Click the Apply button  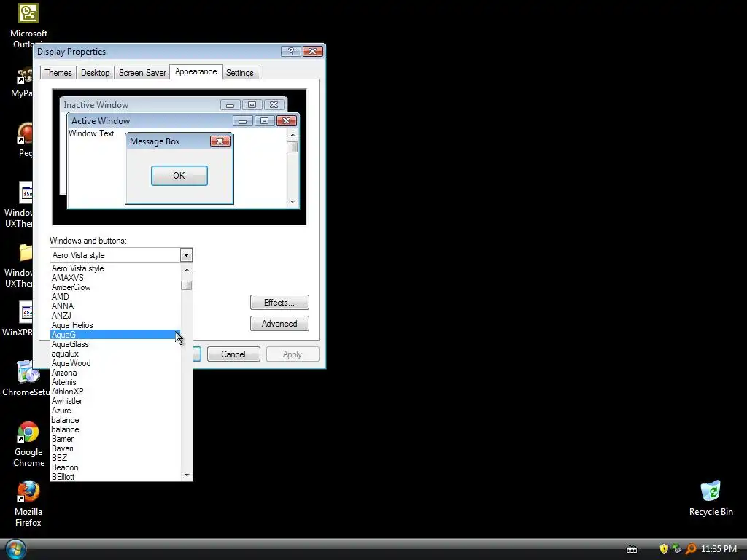[292, 354]
